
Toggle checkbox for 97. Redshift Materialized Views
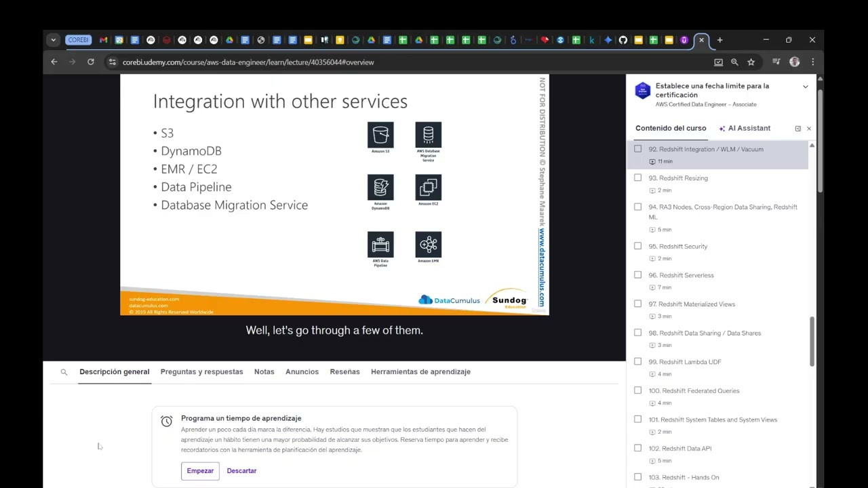pos(637,304)
